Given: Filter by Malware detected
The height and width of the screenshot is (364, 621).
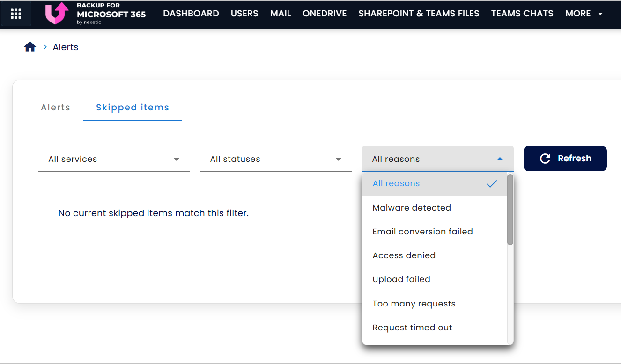Looking at the screenshot, I should [435, 208].
